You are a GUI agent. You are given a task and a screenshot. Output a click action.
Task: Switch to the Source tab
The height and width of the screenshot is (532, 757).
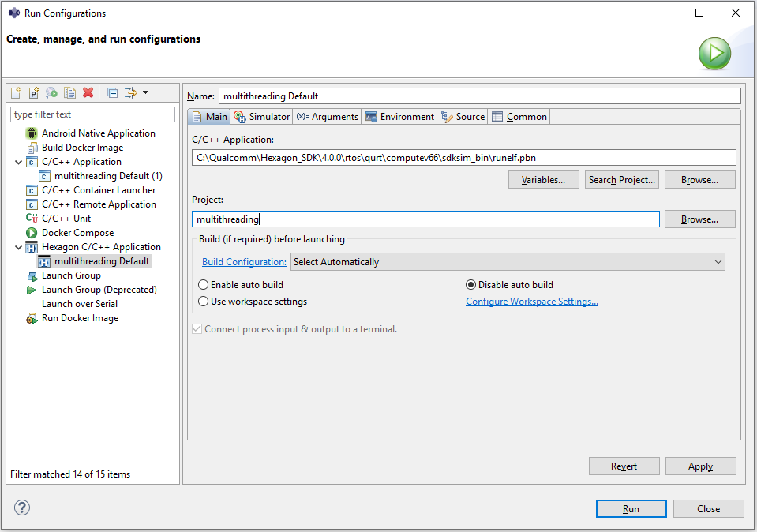click(x=463, y=116)
